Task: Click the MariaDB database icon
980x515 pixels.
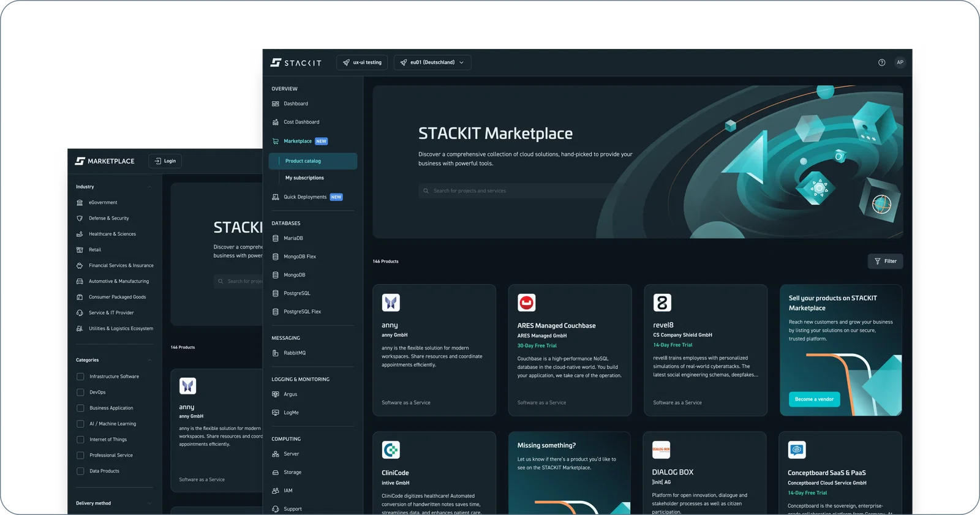Action: click(x=276, y=238)
